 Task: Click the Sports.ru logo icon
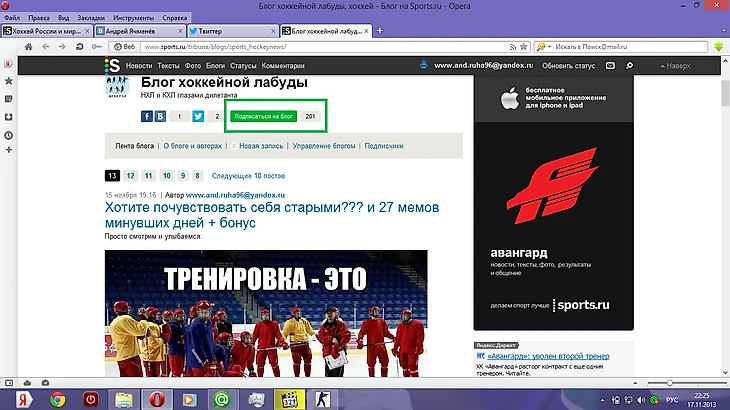click(x=114, y=65)
